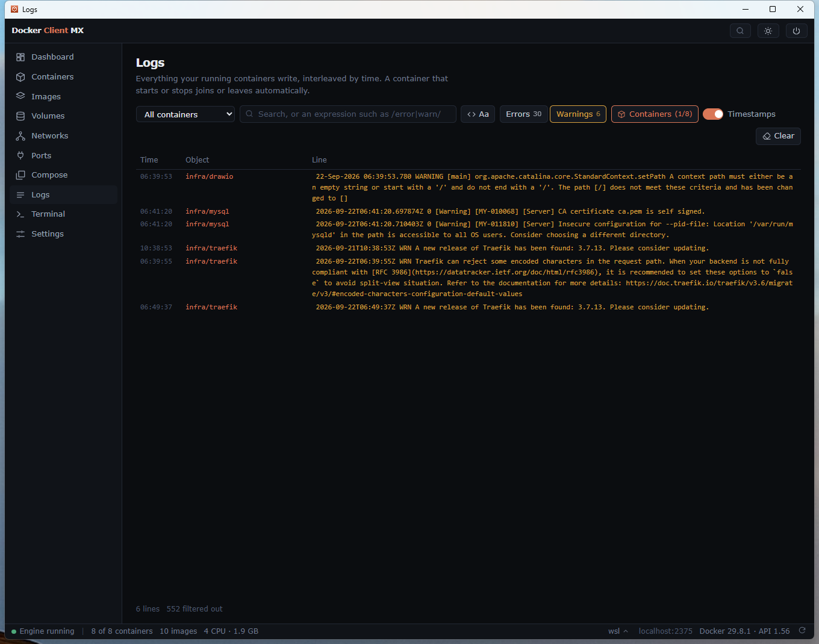Toggle regex mode with the <> Aa button
The width and height of the screenshot is (819, 644).
click(x=478, y=114)
